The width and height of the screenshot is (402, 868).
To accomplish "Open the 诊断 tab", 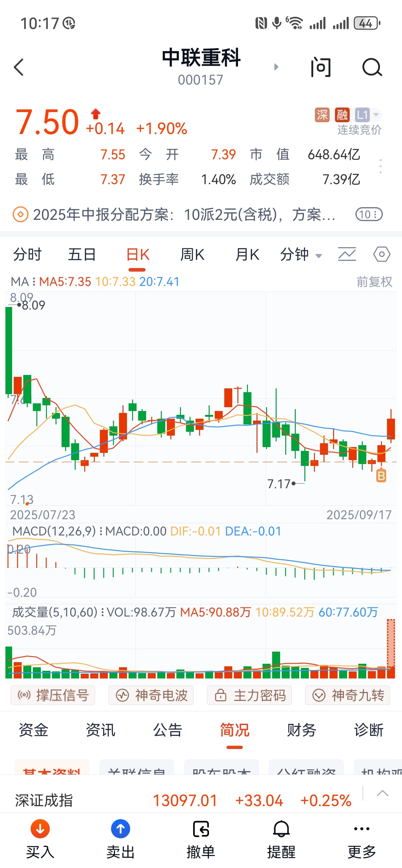I will point(368,730).
